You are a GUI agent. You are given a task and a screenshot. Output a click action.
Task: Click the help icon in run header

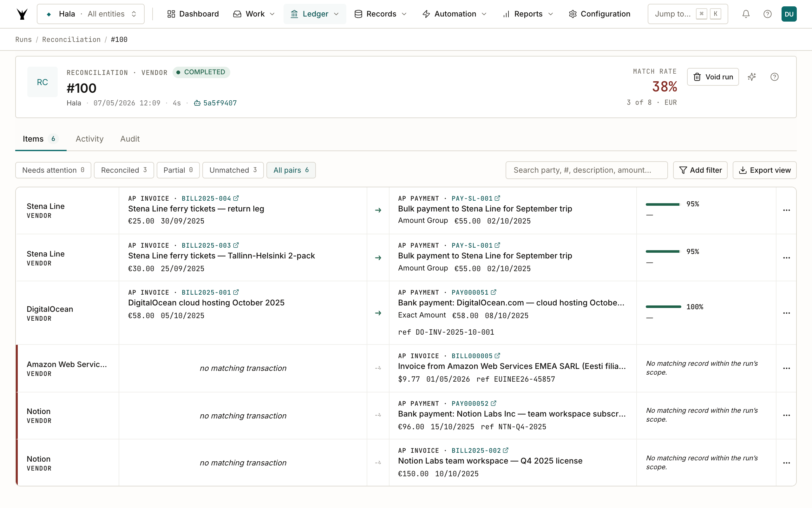(x=775, y=77)
